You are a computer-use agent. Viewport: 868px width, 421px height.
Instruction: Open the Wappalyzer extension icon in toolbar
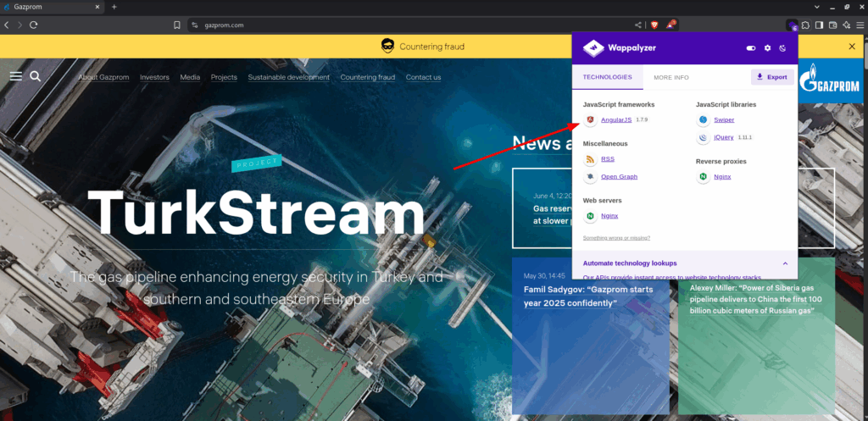click(x=792, y=25)
